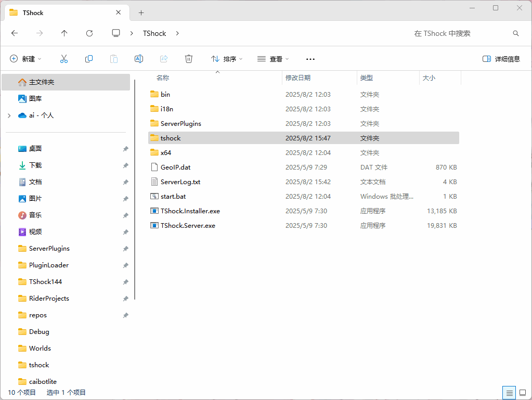Unpin 桌面 using its pin icon
Screen dimensions: 532x400
click(125, 149)
